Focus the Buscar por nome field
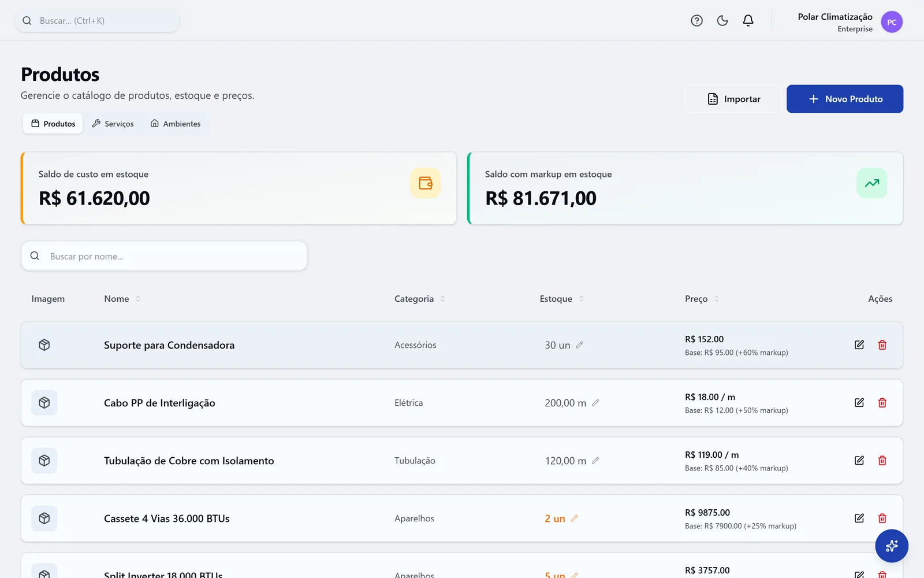924x578 pixels. pos(164,256)
